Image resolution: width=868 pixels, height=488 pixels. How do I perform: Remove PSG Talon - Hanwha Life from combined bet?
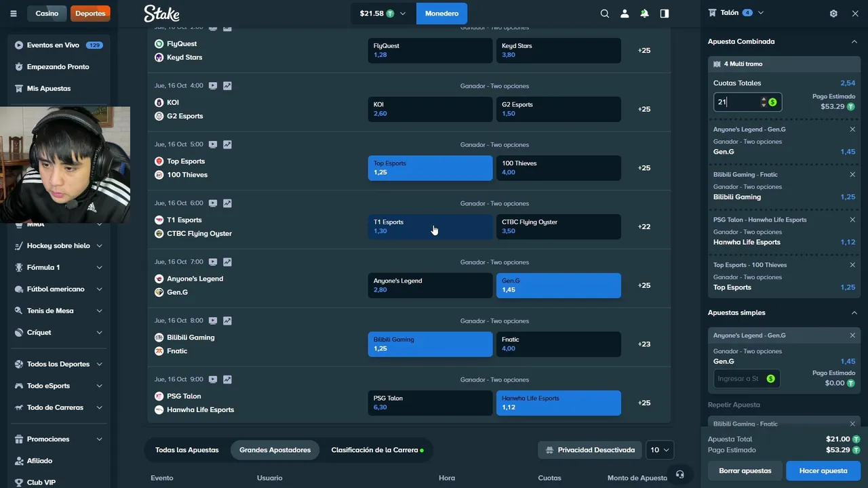[x=852, y=220]
